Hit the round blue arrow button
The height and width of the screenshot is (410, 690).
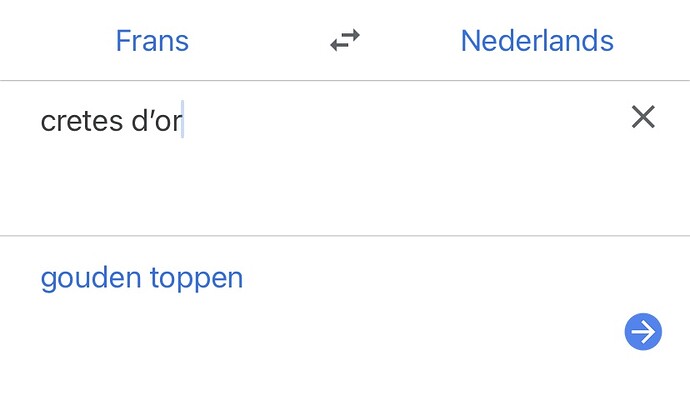point(643,332)
